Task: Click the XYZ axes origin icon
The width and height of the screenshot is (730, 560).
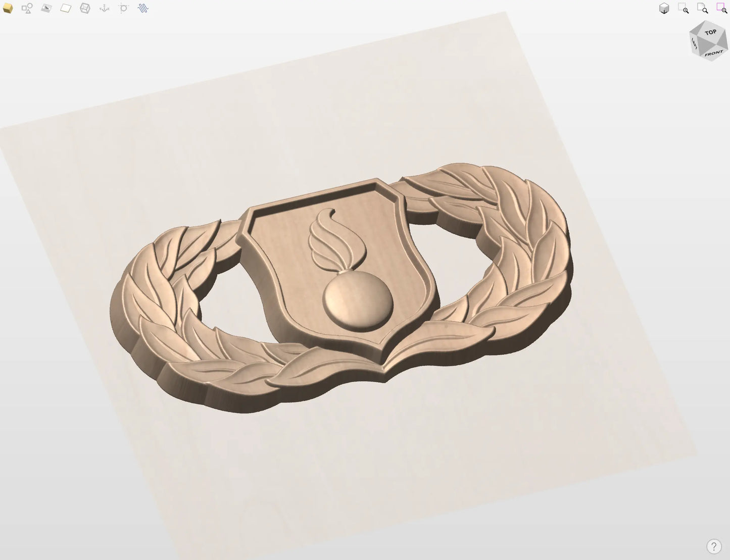Action: click(x=104, y=9)
